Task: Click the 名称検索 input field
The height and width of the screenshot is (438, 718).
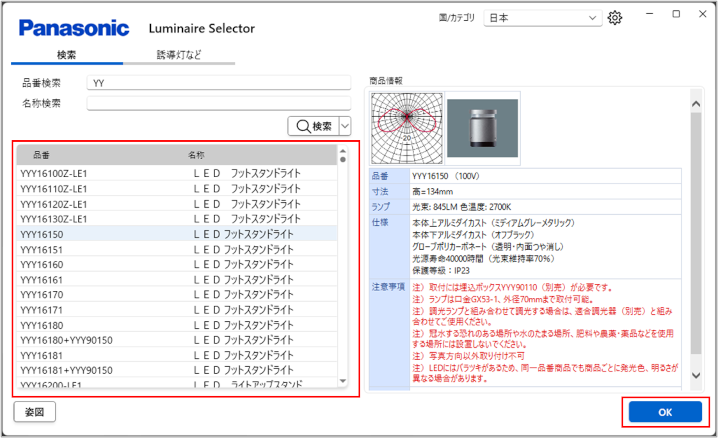Action: coord(218,102)
